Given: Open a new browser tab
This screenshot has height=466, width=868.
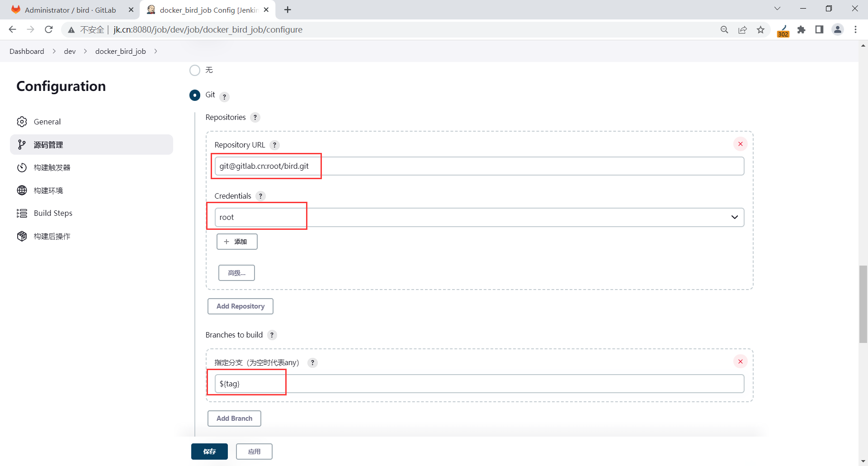Looking at the screenshot, I should [x=288, y=10].
